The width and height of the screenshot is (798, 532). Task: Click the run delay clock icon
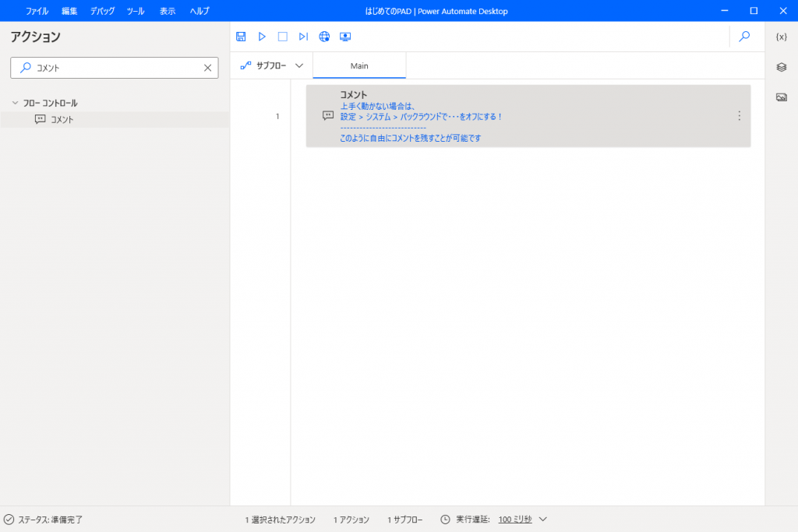pyautogui.click(x=445, y=520)
